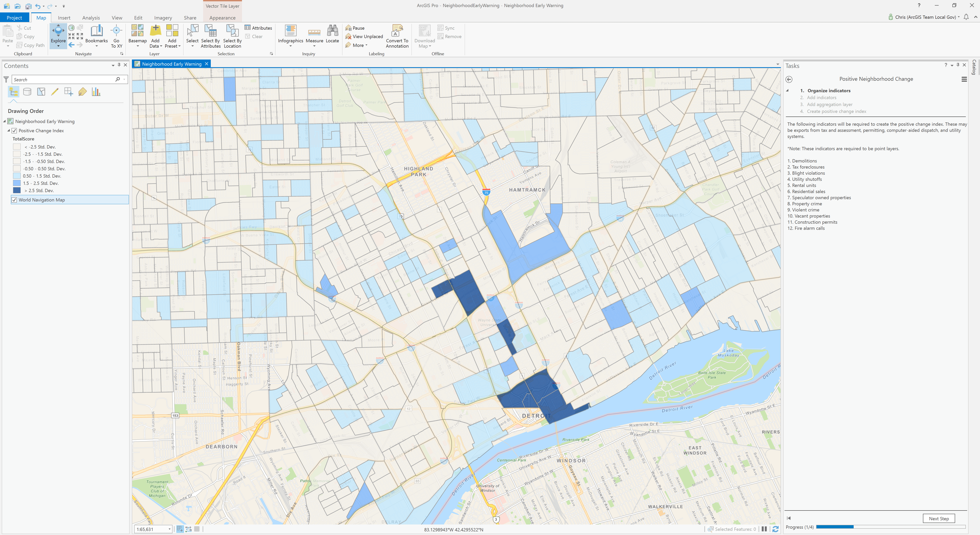
Task: Switch to the Appearance tab
Action: click(x=222, y=17)
